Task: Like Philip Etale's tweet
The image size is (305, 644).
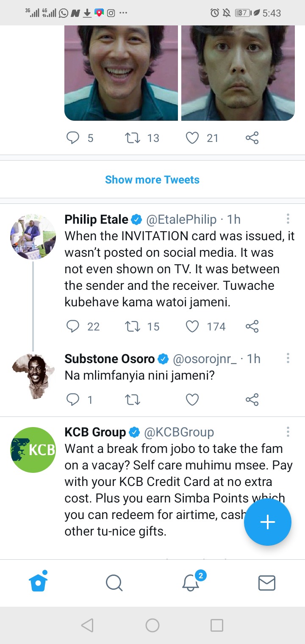Action: [x=192, y=326]
